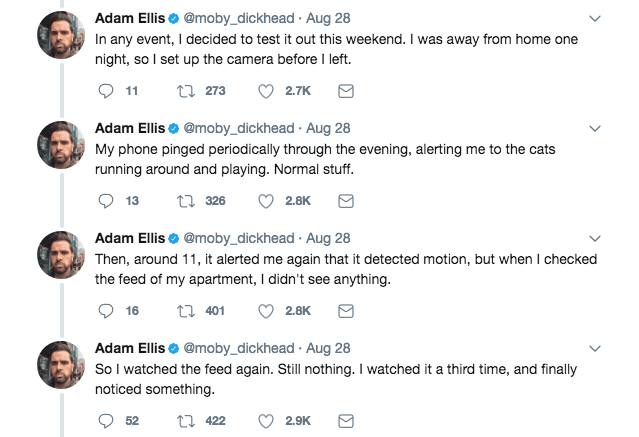The width and height of the screenshot is (639, 437).
Task: Open the chevron menu on 'Then, around 11' tweet
Action: pos(595,239)
